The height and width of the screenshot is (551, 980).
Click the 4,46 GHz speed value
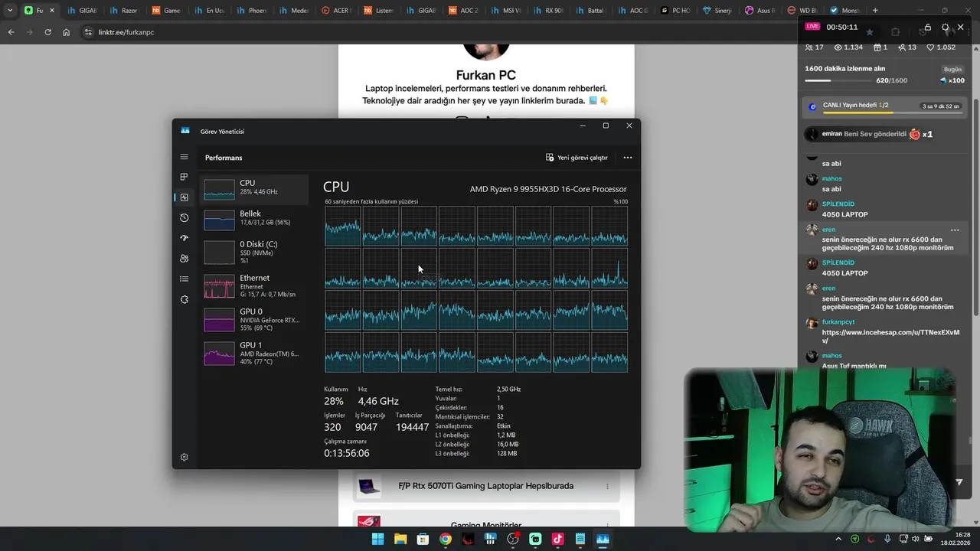tap(378, 401)
